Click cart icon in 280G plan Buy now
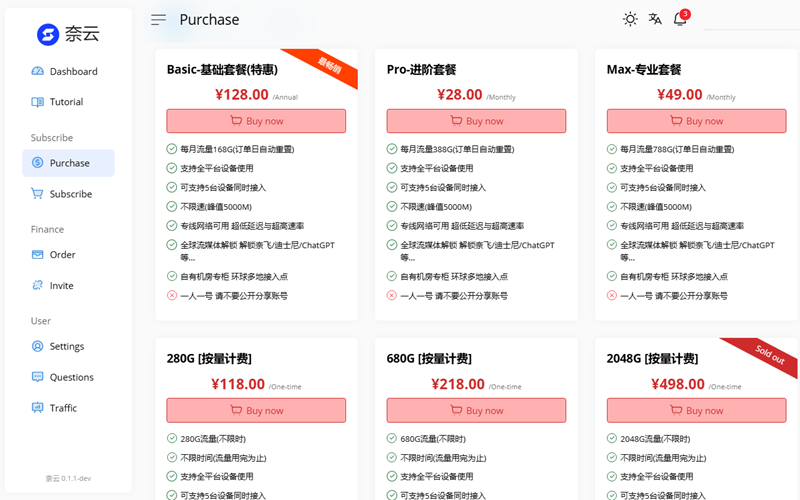This screenshot has width=800, height=500. coord(236,410)
